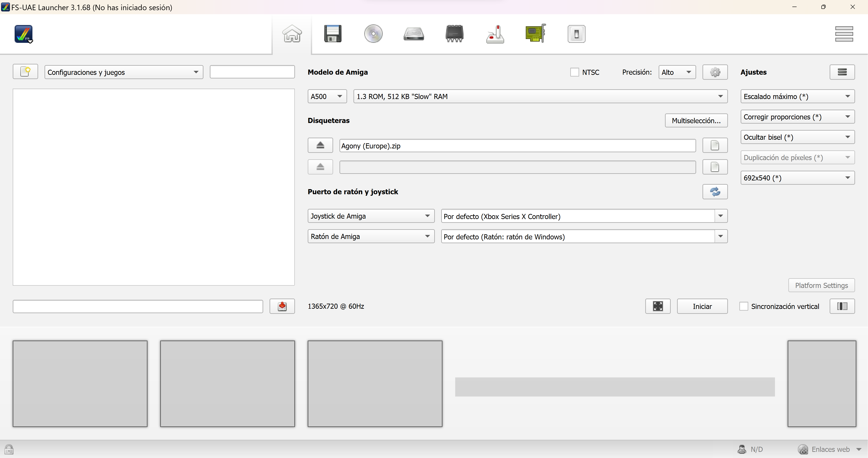Screen dimensions: 868x458
Task: Toggle fullscreen mode button
Action: click(658, 306)
